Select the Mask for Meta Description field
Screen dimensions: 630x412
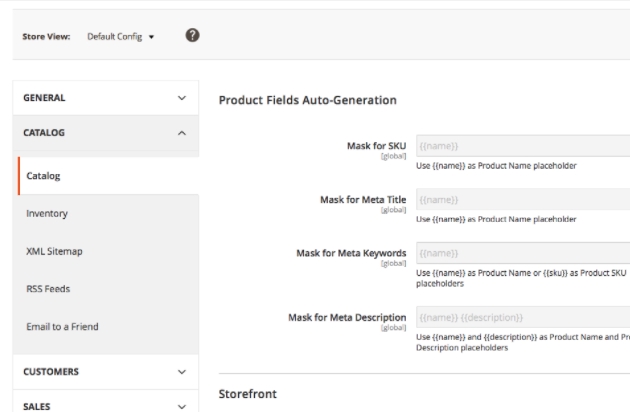pyautogui.click(x=521, y=318)
